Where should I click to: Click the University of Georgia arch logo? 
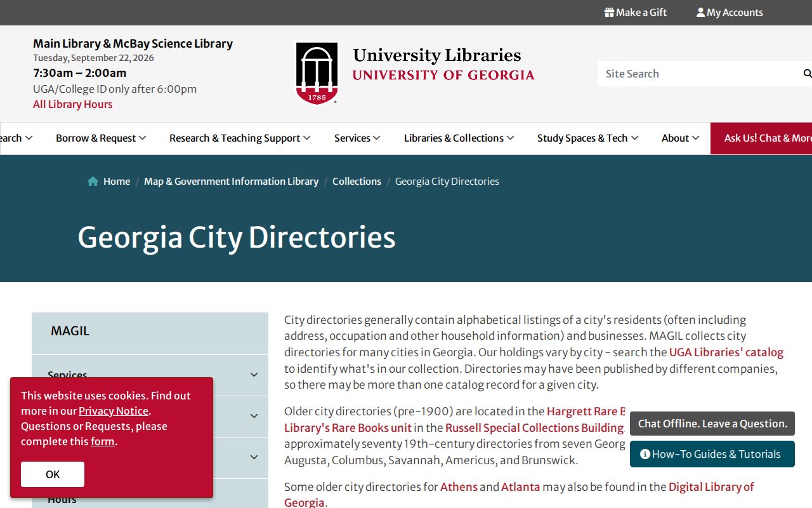[317, 73]
